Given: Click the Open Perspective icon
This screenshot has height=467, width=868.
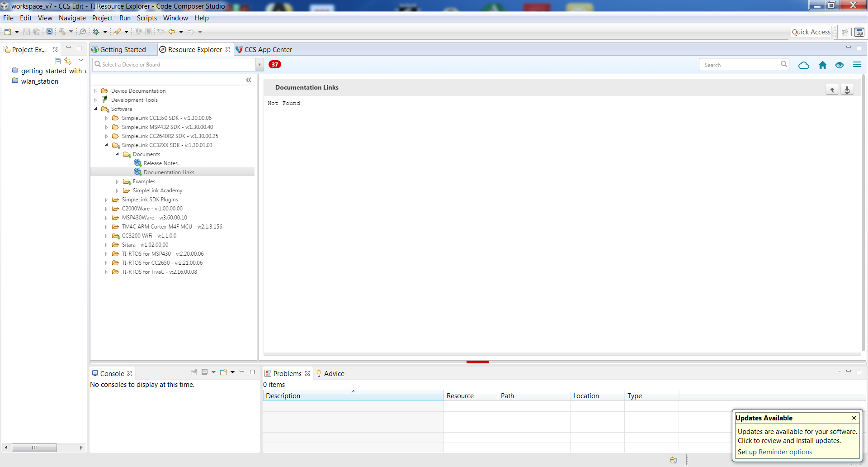Looking at the screenshot, I should [x=844, y=32].
